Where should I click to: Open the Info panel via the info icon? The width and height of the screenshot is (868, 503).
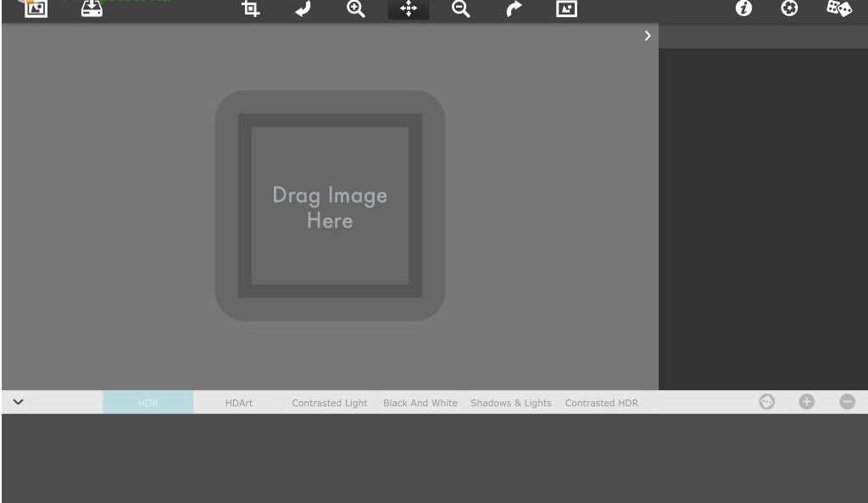[x=742, y=10]
